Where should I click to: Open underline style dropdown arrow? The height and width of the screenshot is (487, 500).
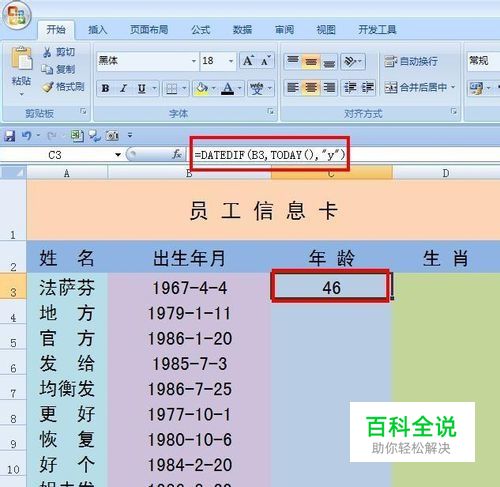[x=155, y=88]
